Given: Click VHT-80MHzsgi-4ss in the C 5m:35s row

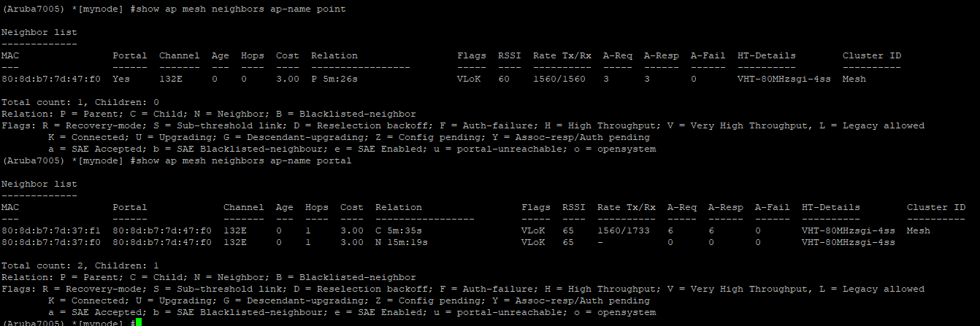Looking at the screenshot, I should 849,230.
